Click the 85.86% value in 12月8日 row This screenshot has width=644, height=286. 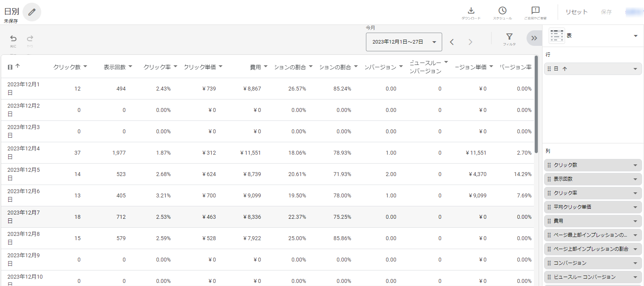pyautogui.click(x=342, y=238)
